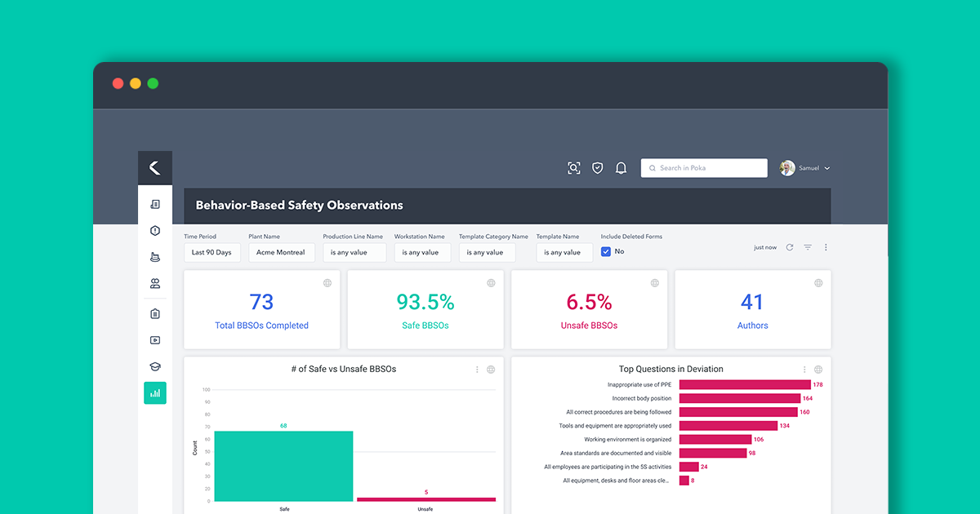Click the alert/issues hexagon icon in sidebar
980x514 pixels.
pos(155,231)
